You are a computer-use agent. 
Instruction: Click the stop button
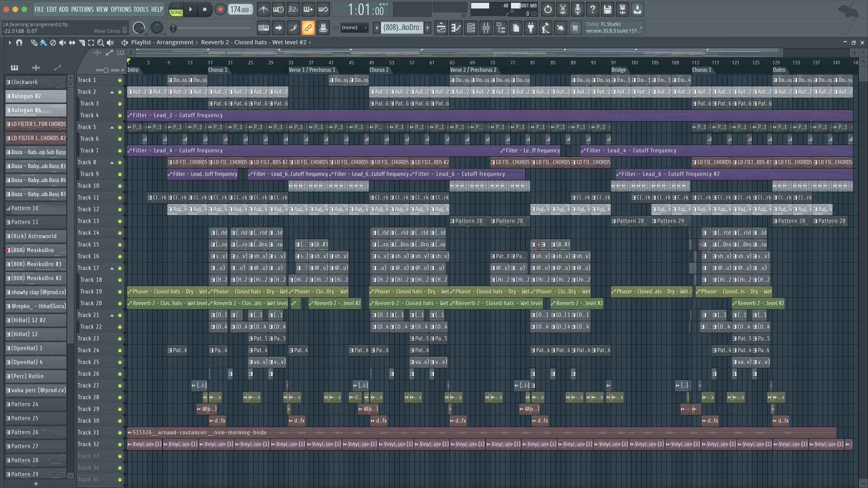tap(205, 9)
